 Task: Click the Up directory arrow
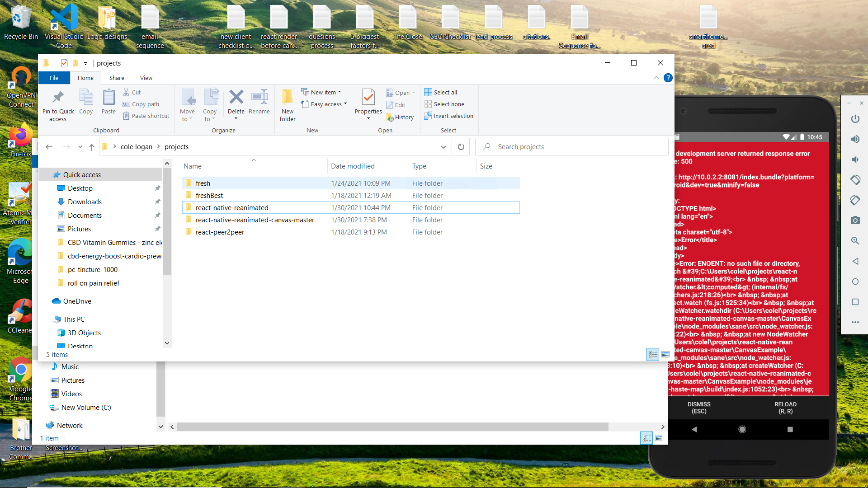[92, 147]
